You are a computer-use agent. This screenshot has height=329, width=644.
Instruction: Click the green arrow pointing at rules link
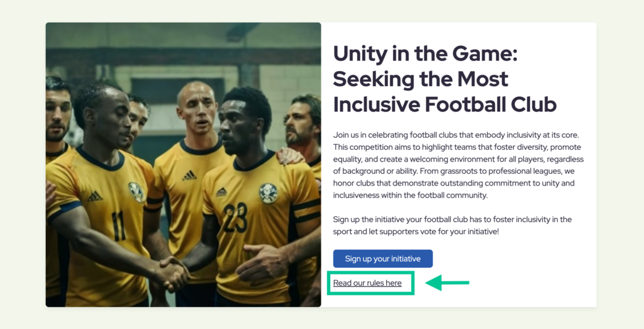coord(447,283)
